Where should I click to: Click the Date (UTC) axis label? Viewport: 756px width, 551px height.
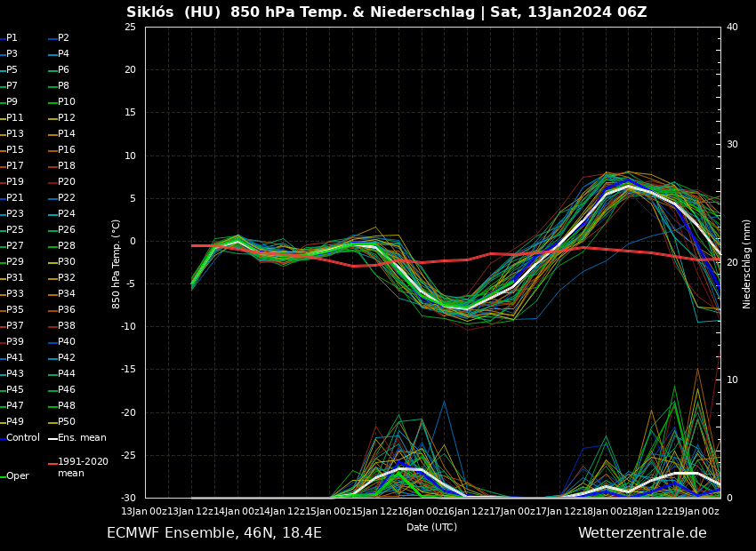[x=431, y=527]
